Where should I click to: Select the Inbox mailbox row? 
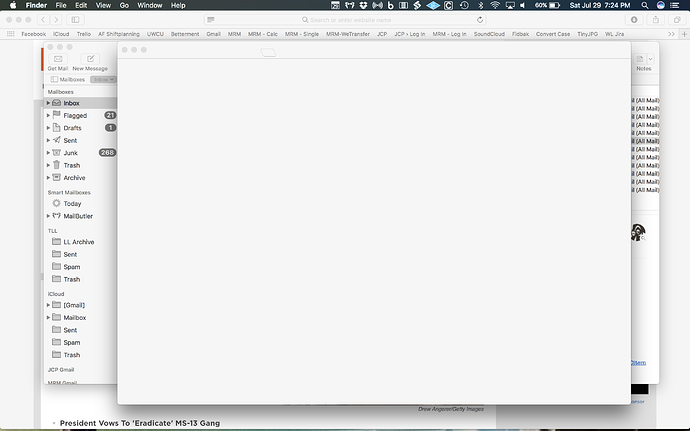click(81, 103)
